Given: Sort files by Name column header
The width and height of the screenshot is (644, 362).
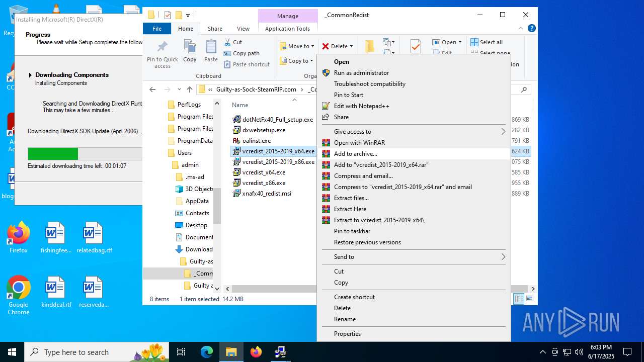Looking at the screenshot, I should [240, 105].
